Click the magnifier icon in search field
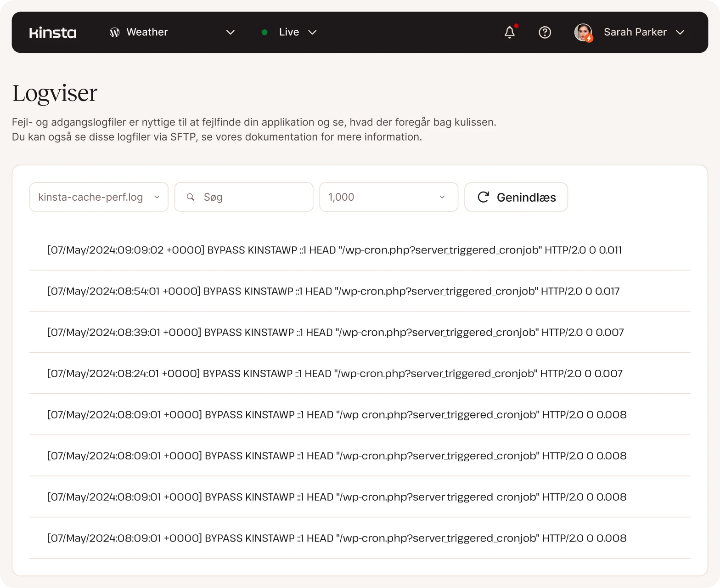The image size is (720, 588). [191, 197]
